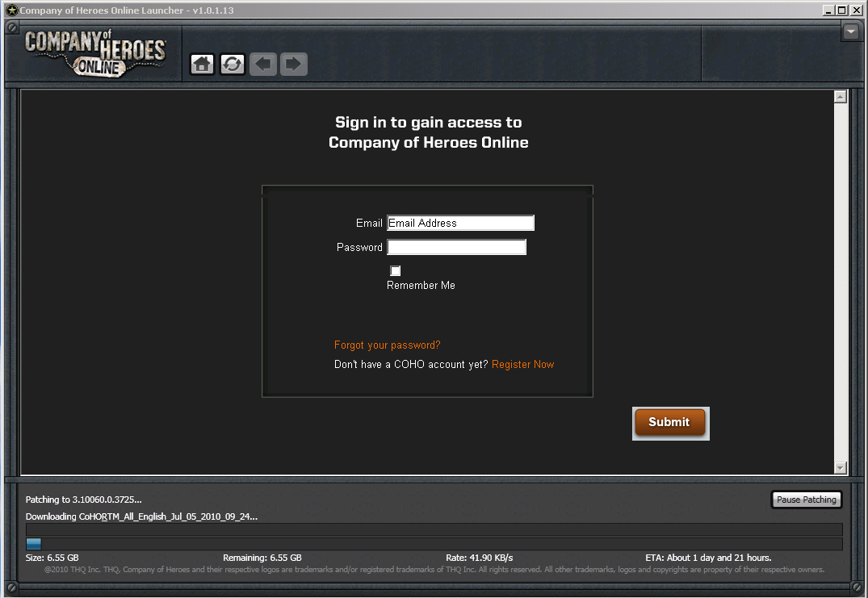868x598 pixels.
Task: Go to the launcher Home page icon
Action: 202,65
